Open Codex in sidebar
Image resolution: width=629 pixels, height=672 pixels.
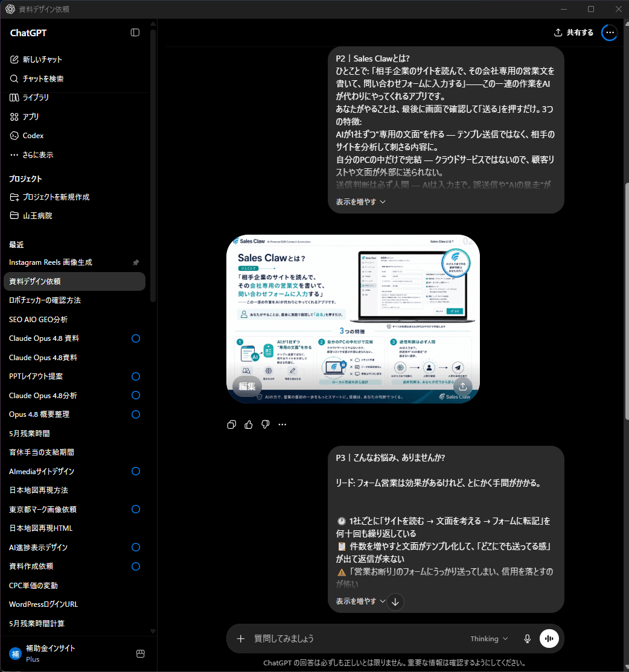coord(27,136)
